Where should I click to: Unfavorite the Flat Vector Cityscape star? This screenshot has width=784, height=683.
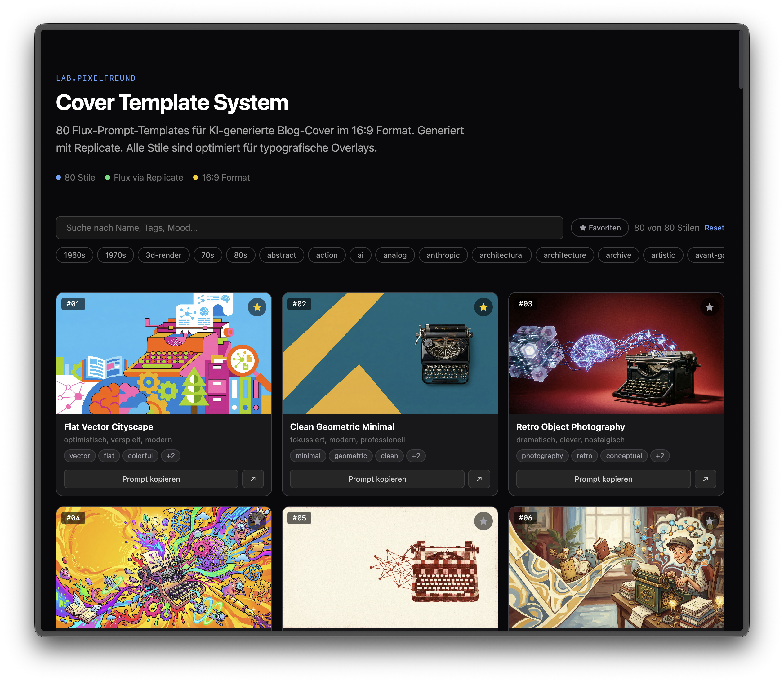point(257,307)
